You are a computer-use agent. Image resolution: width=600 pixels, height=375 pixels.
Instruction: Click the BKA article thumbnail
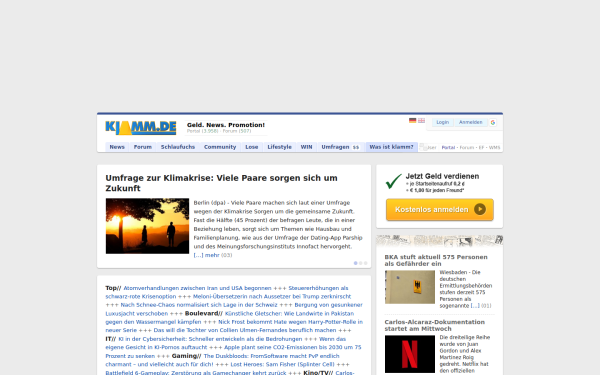pos(410,287)
